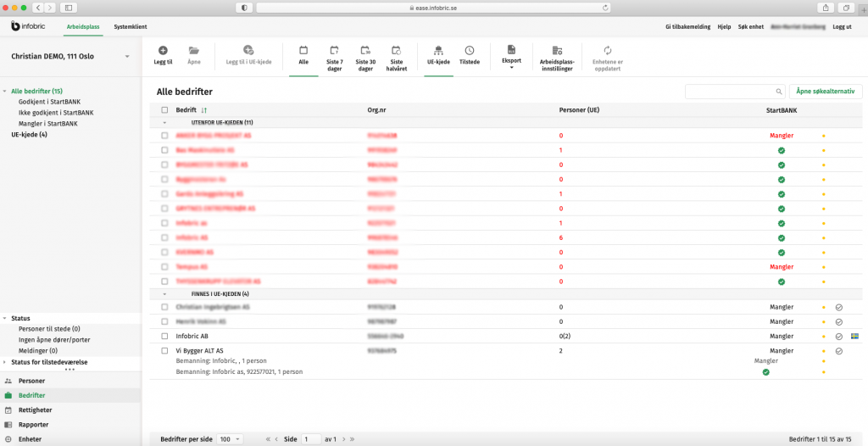Click Enhetene er oppdatert refresh icon

click(608, 50)
